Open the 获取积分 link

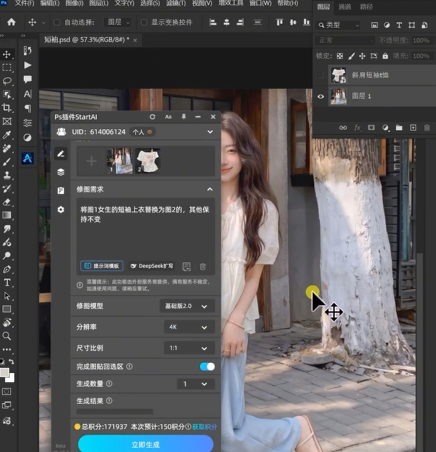[205, 427]
